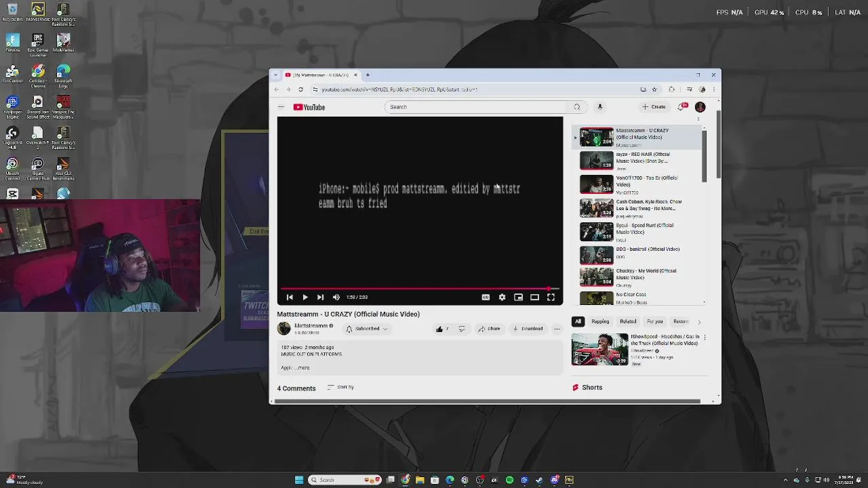The height and width of the screenshot is (488, 868).
Task: Open the Mattstreamm channel name link
Action: click(x=311, y=326)
